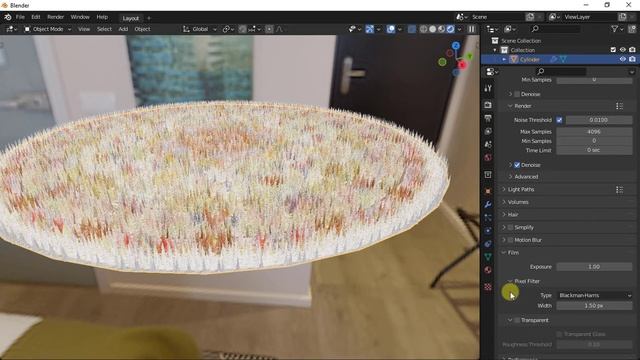640x360 pixels.
Task: Toggle X-ray view in viewport header
Action: point(411,29)
